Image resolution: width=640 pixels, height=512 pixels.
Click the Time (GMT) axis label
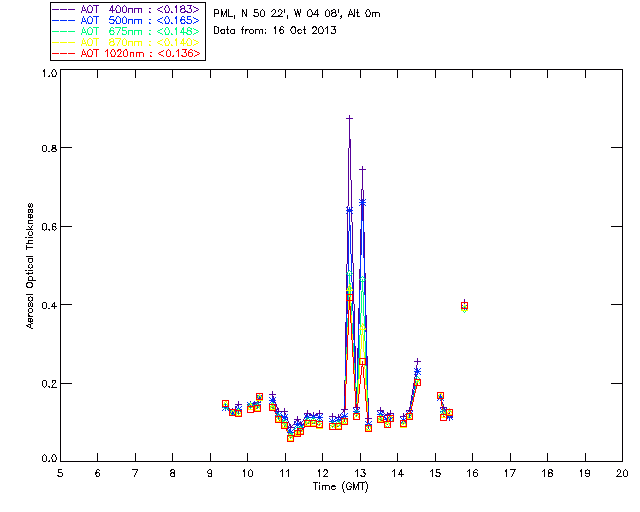tap(340, 487)
